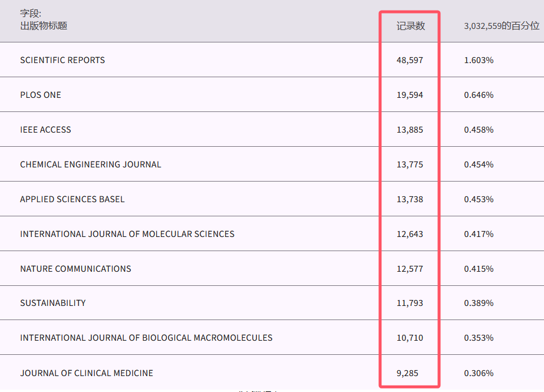Click the 0.306% percentage value
Image resolution: width=544 pixels, height=392 pixels.
pos(479,373)
